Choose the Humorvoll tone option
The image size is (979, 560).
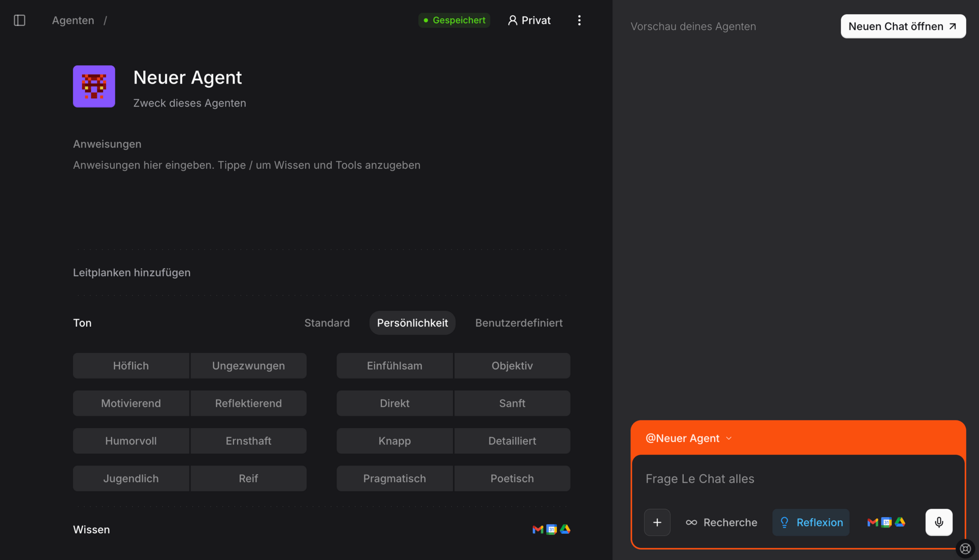click(x=131, y=441)
